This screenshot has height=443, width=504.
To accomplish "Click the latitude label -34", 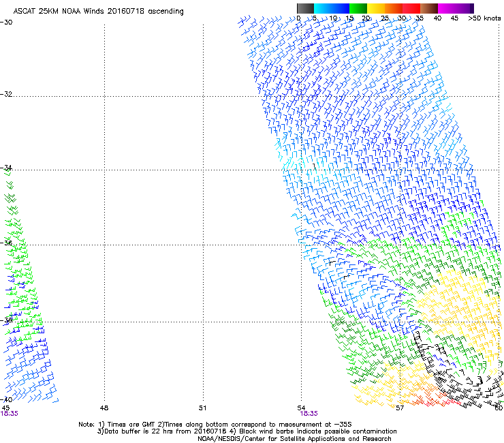I will point(6,168).
